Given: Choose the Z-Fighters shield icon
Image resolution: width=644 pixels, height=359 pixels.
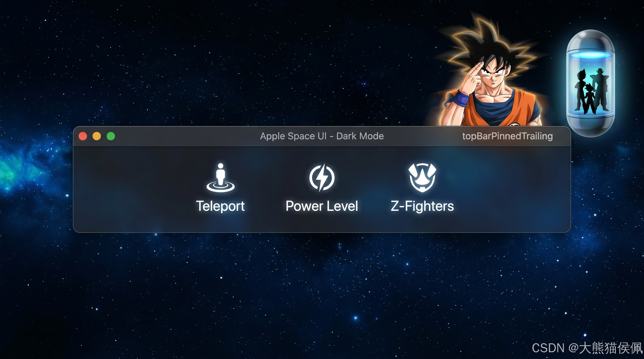Looking at the screenshot, I should (422, 177).
